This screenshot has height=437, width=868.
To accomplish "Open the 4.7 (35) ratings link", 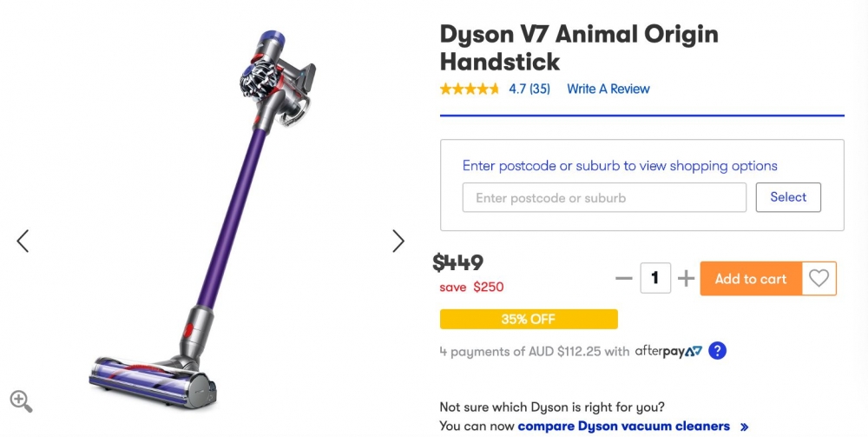I will coord(529,89).
